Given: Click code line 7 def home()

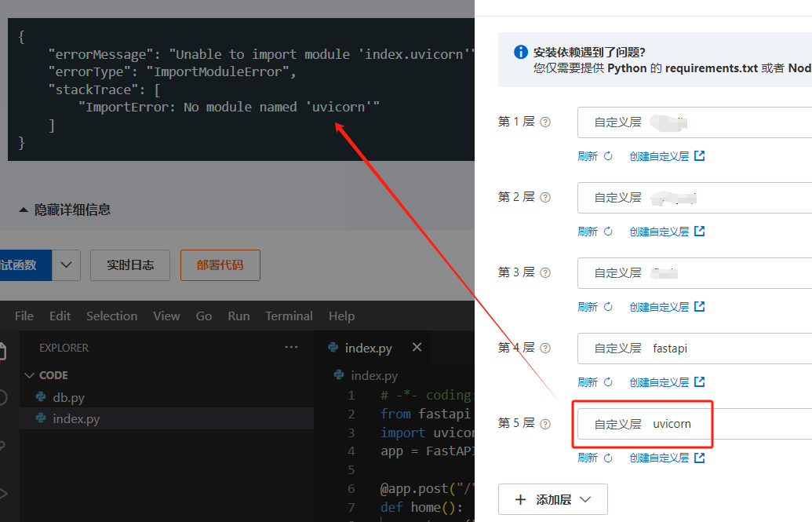Looking at the screenshot, I should point(421,507).
